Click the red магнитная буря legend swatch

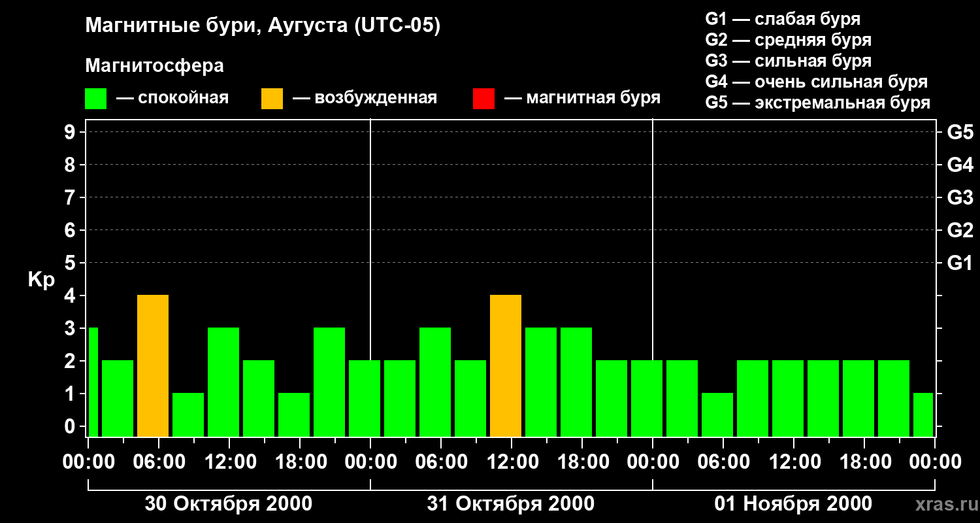coord(484,99)
